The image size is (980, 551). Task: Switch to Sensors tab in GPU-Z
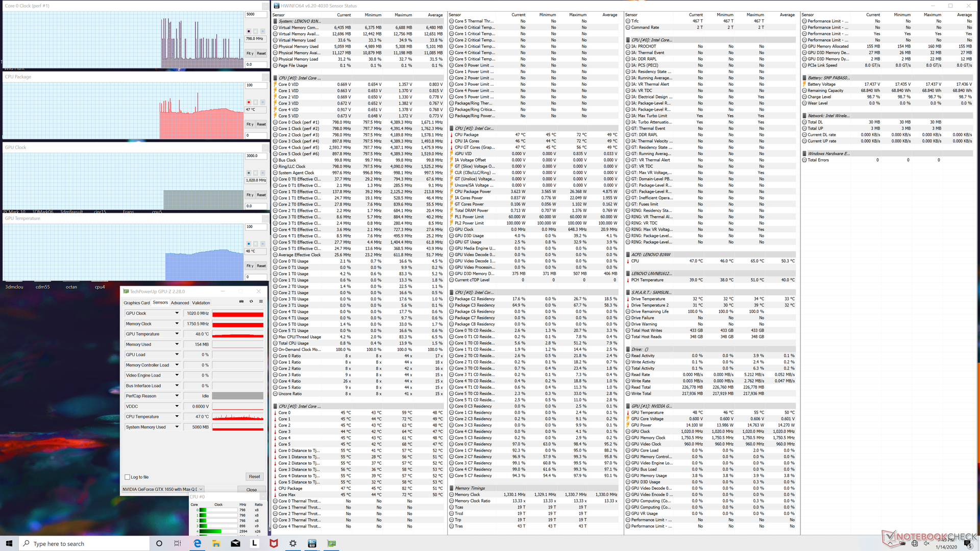(160, 303)
